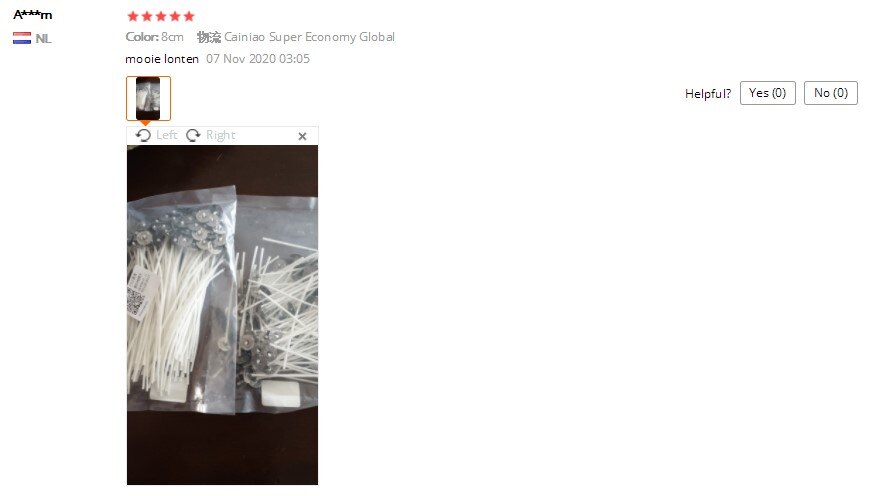
Task: Mark review unhelpful with No (0)
Action: pyautogui.click(x=831, y=93)
